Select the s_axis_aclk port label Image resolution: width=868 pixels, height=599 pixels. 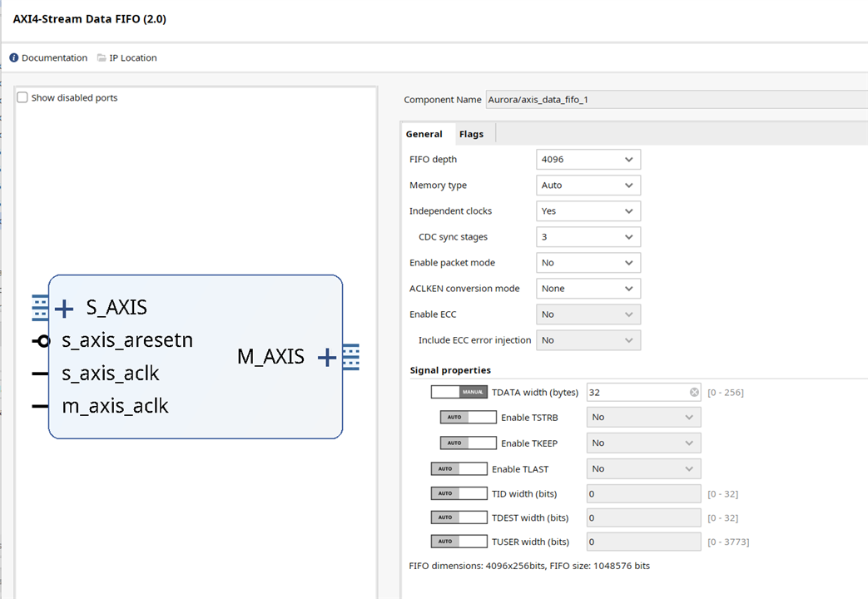click(110, 374)
